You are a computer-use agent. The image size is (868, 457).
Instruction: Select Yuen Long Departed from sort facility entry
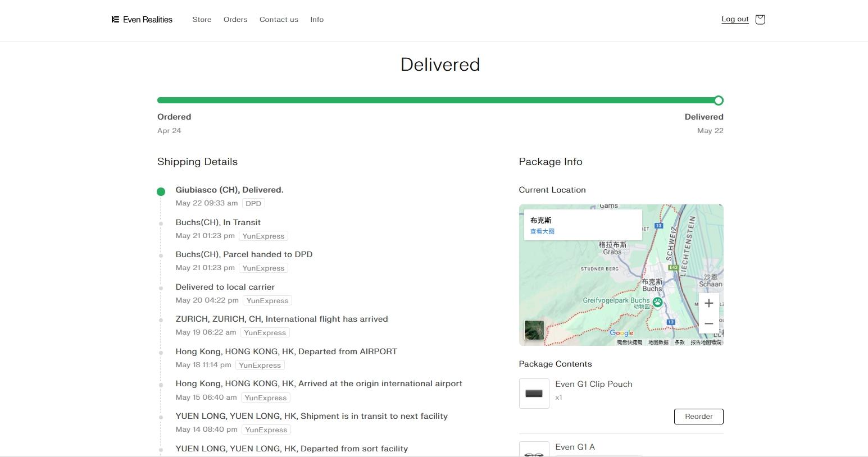[x=292, y=449]
